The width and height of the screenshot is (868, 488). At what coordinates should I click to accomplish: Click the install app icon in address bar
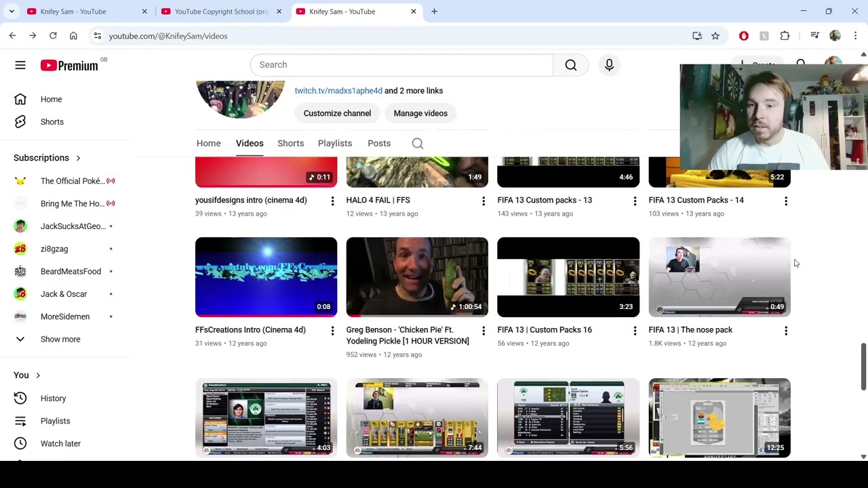pos(697,36)
